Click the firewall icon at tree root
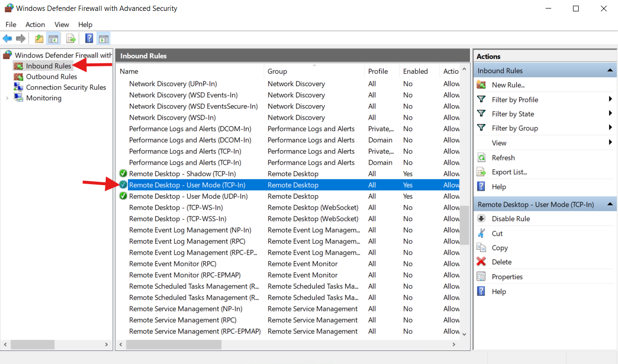This screenshot has width=618, height=364. pos(8,55)
